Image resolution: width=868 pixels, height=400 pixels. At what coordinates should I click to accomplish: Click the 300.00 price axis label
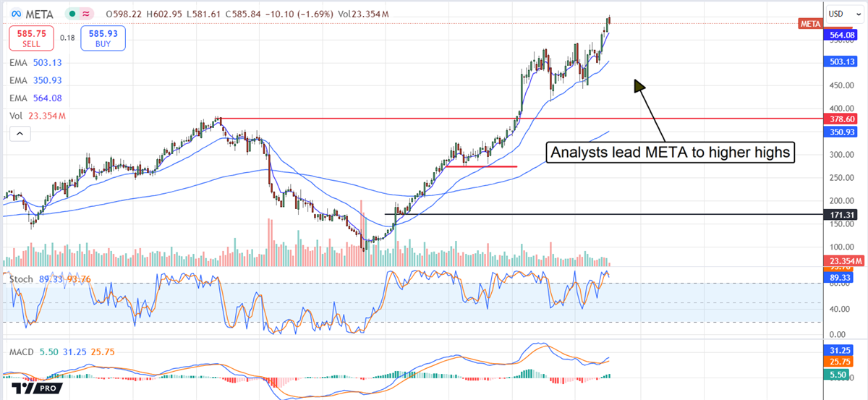click(x=841, y=155)
